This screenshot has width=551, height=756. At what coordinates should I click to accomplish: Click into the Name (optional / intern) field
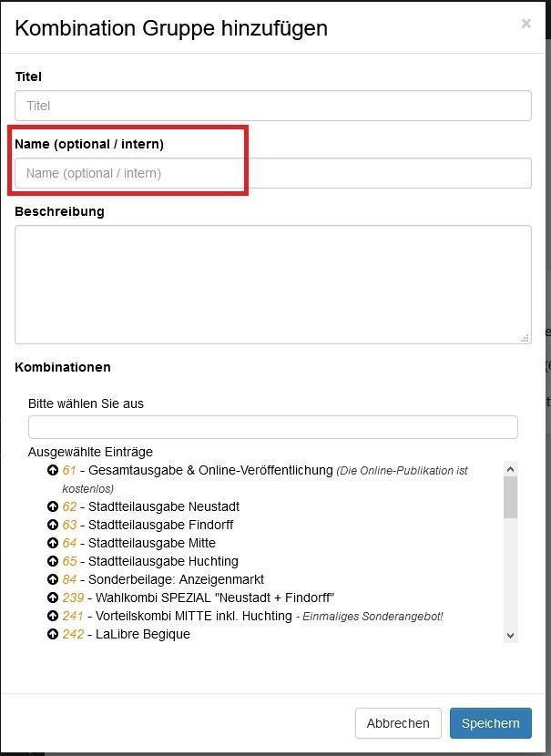pyautogui.click(x=273, y=173)
